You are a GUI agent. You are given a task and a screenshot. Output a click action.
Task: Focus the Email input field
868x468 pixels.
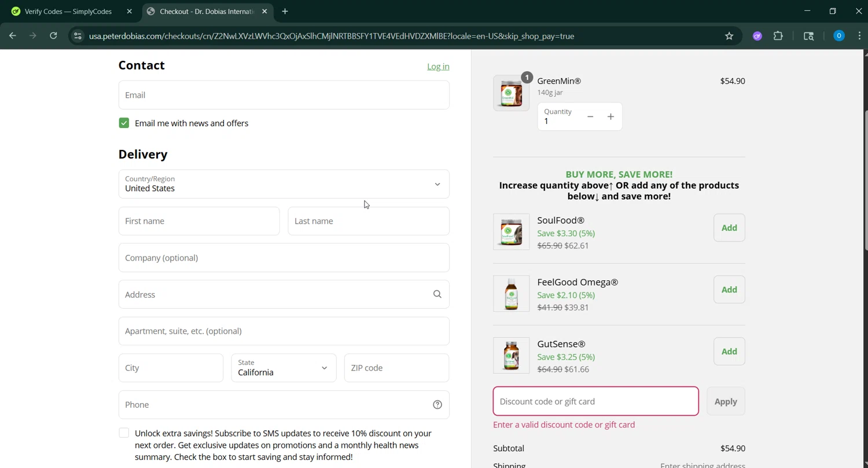[x=284, y=95]
